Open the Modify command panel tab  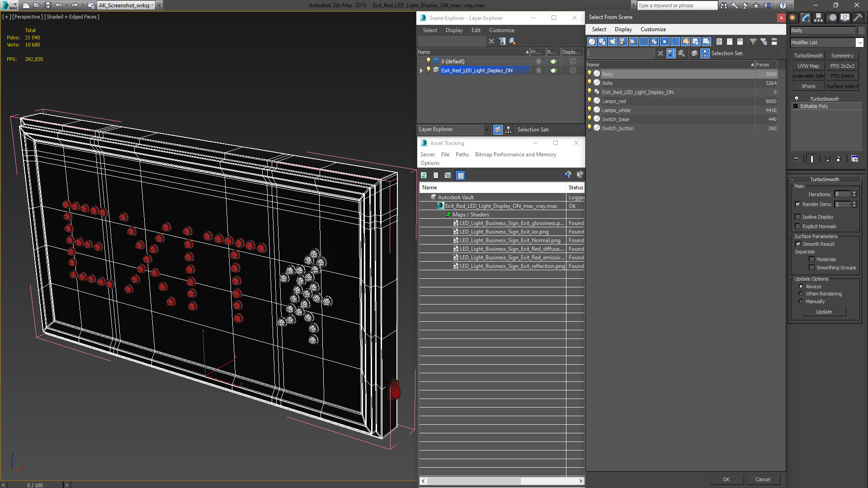click(x=806, y=18)
